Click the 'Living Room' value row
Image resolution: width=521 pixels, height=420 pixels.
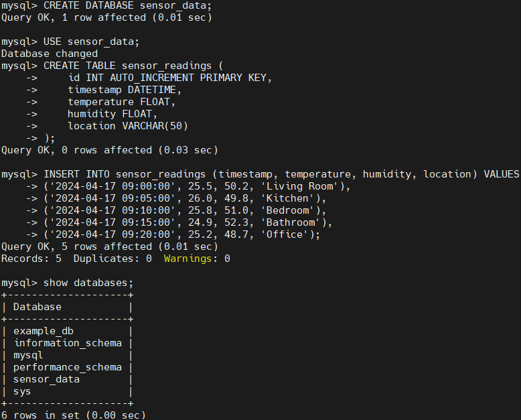pos(197,186)
